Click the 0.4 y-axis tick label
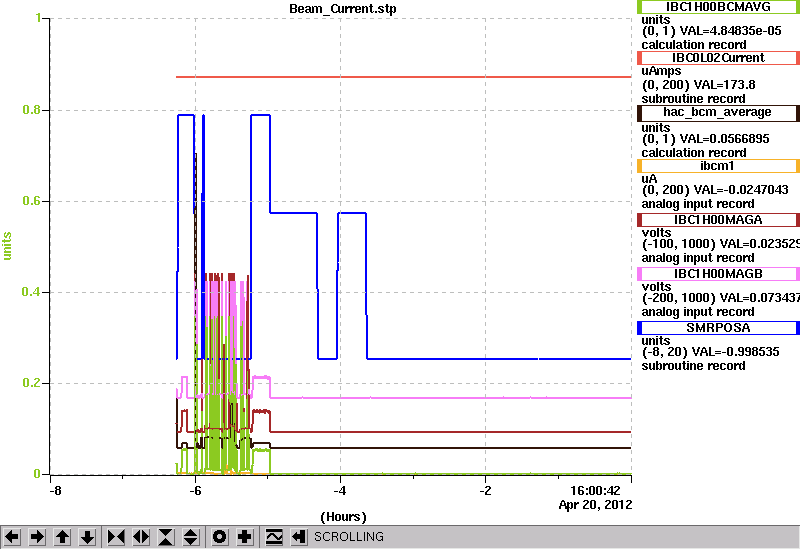Image resolution: width=800 pixels, height=549 pixels. click(x=31, y=292)
